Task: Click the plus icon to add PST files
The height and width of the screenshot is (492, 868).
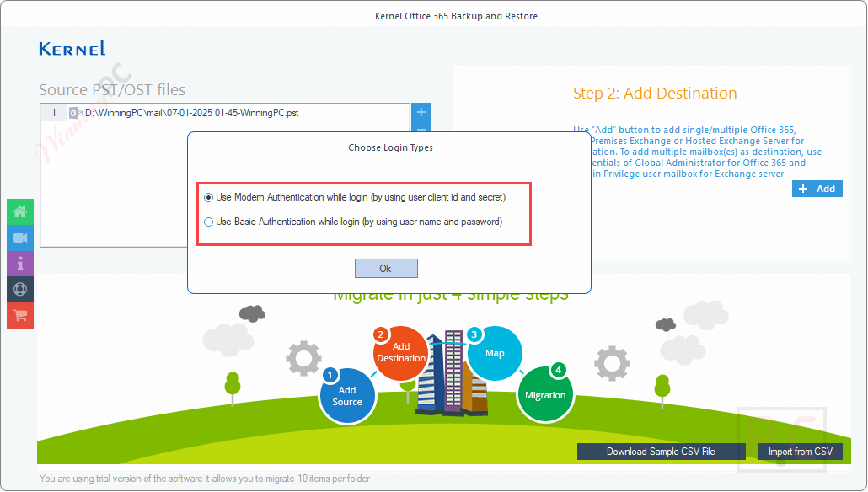Action: click(x=420, y=113)
